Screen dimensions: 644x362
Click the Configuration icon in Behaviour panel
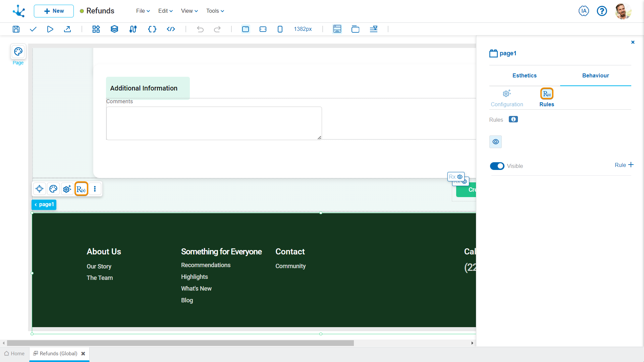507,94
